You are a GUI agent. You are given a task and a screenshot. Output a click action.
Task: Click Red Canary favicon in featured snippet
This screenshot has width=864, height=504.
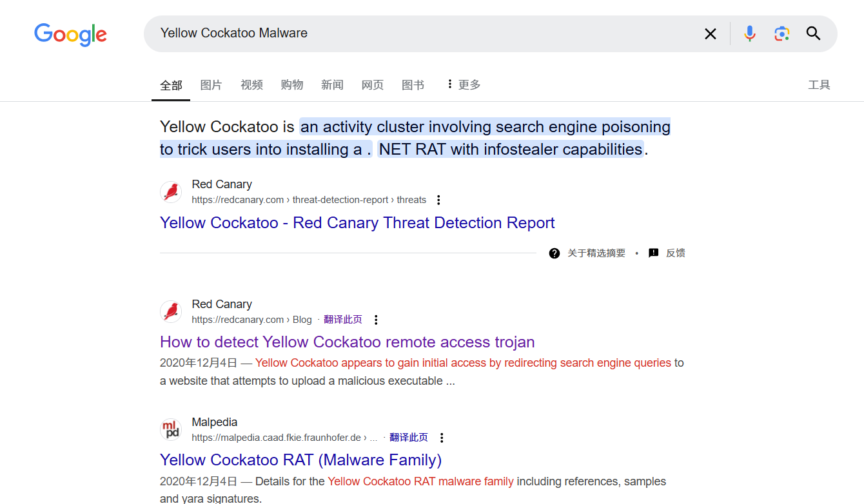click(171, 192)
